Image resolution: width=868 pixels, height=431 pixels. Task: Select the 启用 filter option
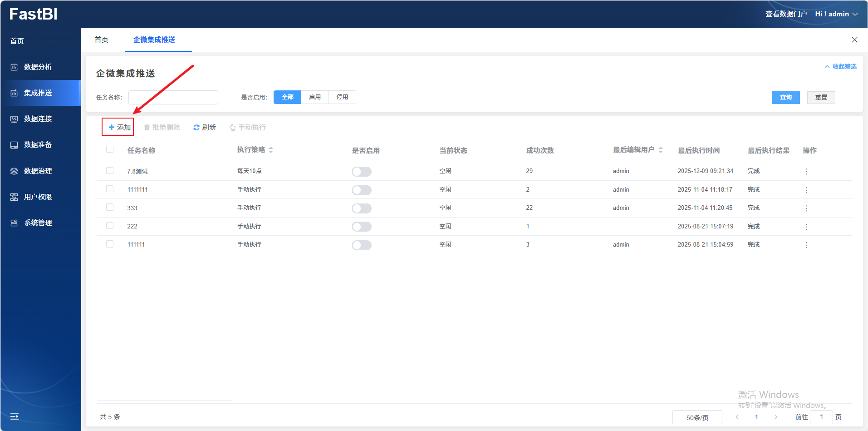[315, 97]
